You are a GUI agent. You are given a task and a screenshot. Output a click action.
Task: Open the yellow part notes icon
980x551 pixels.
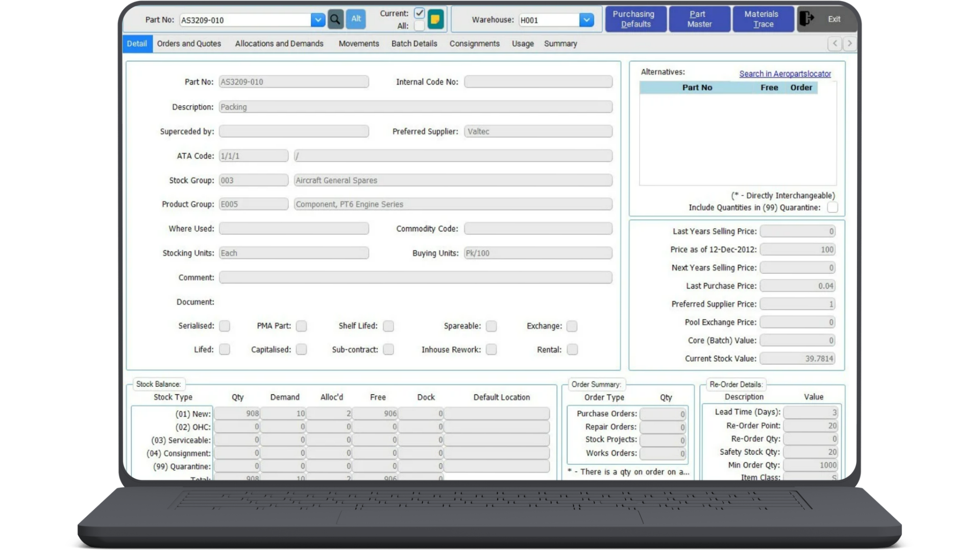click(435, 19)
